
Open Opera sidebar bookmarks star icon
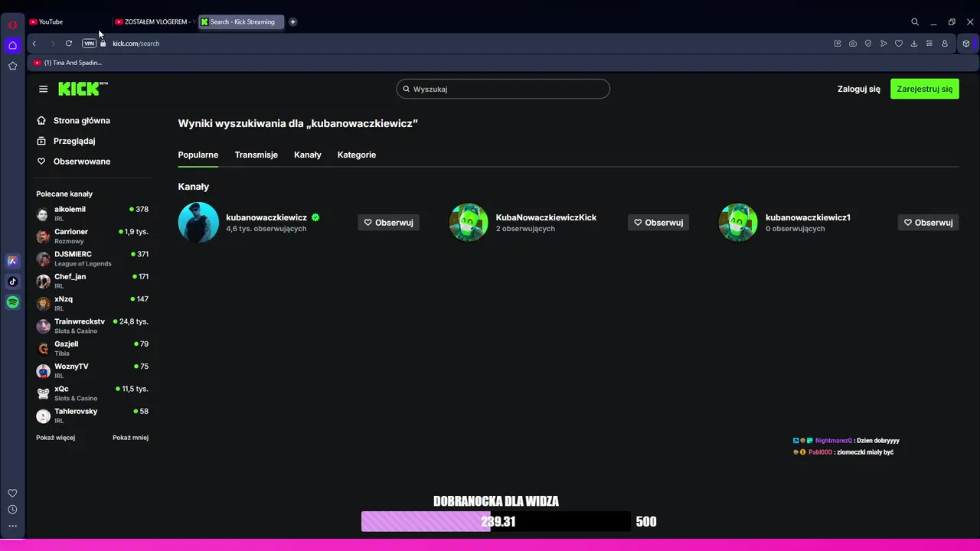(12, 66)
